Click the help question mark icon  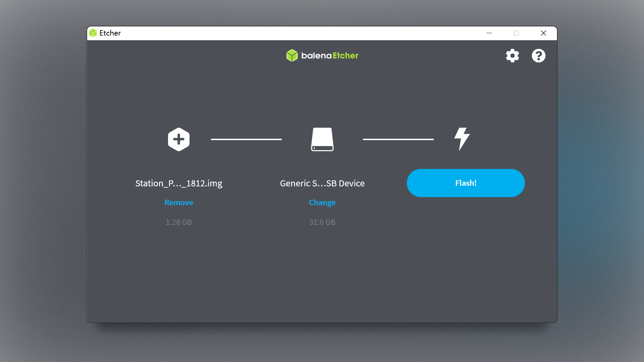(538, 56)
